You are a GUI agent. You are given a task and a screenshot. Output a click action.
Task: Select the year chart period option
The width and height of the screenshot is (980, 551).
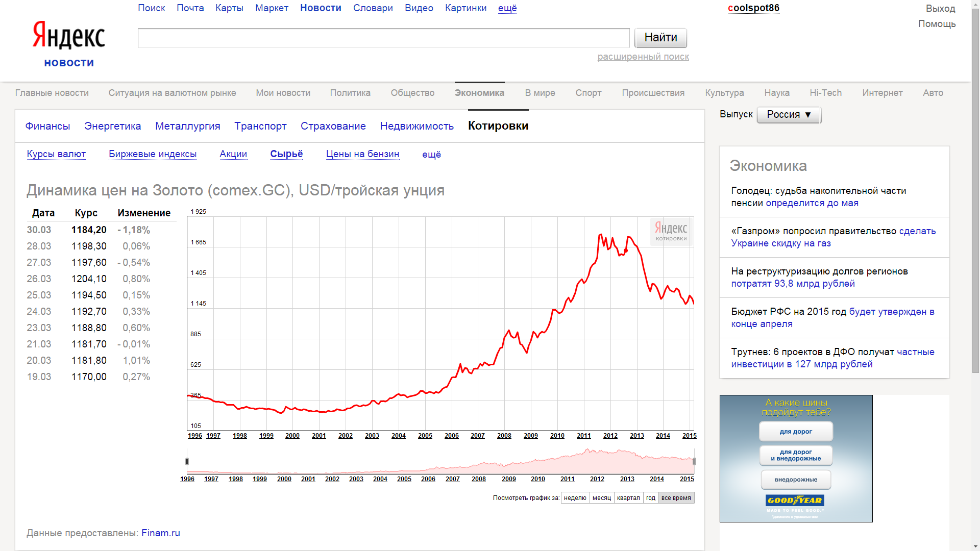(x=650, y=498)
